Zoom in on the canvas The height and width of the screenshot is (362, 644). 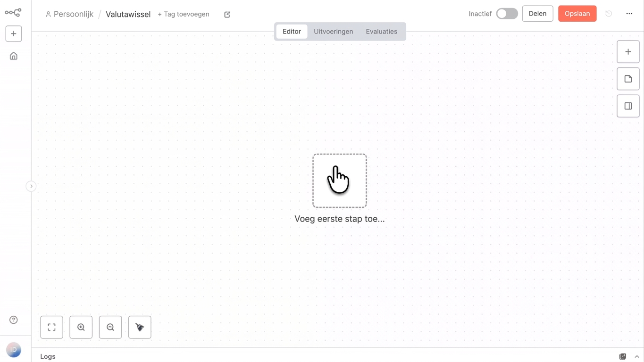pos(81,327)
